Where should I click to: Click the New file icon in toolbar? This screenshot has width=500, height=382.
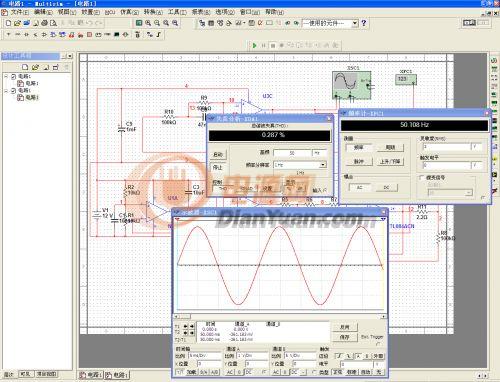[9, 23]
